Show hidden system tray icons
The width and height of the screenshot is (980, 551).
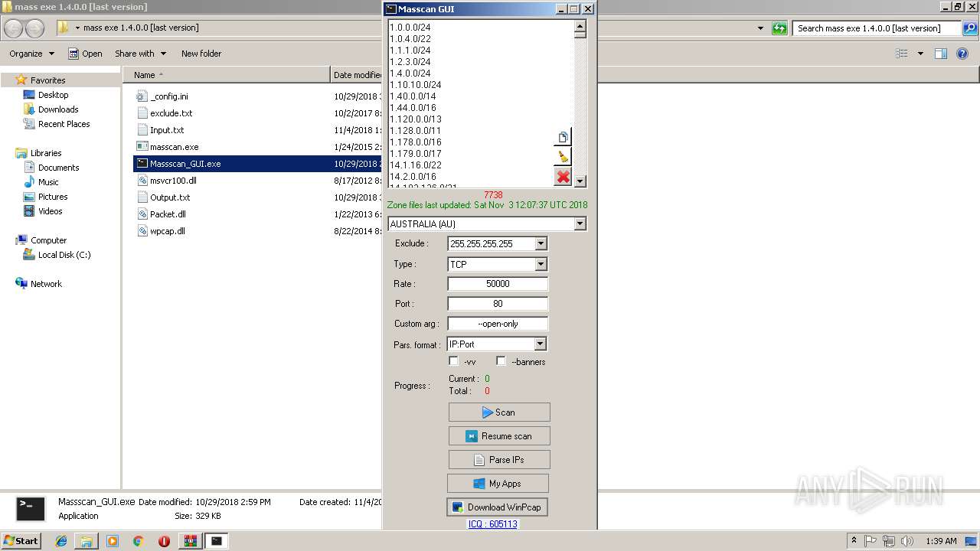854,541
